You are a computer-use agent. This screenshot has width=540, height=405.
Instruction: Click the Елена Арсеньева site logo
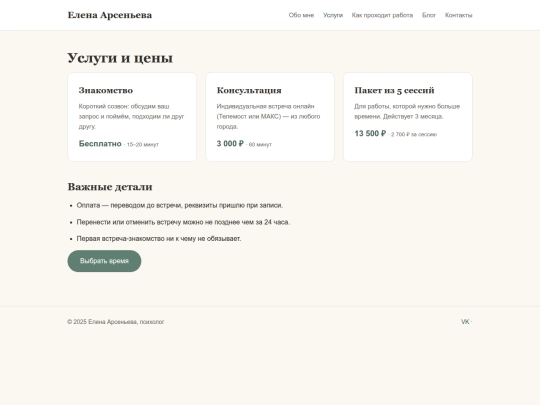pyautogui.click(x=110, y=15)
